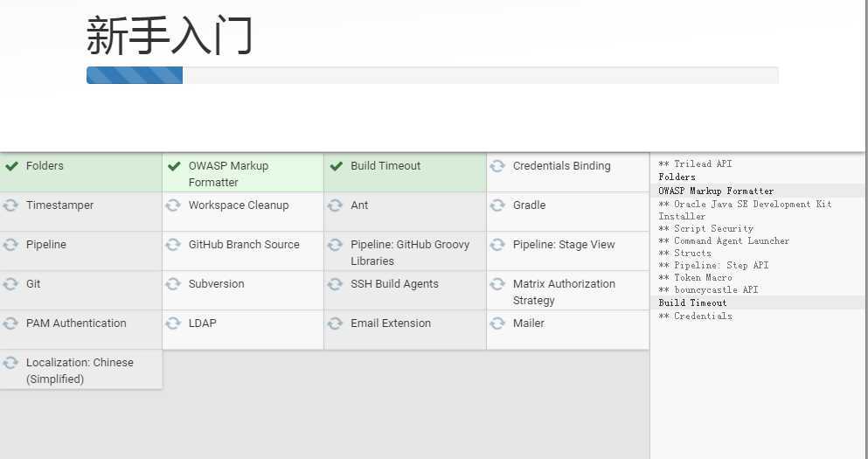Click the pending icon beside Matrix Authorization Strategy
868x459 pixels.
point(497,283)
